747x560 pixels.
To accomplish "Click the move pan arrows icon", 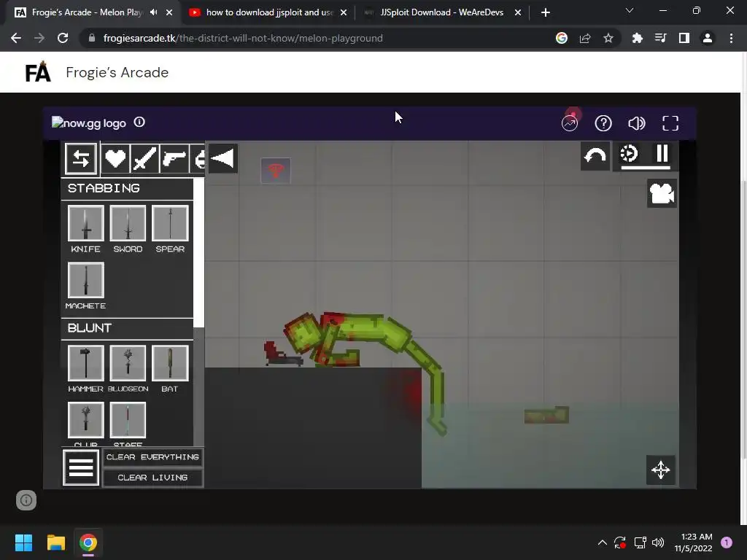I will [661, 470].
